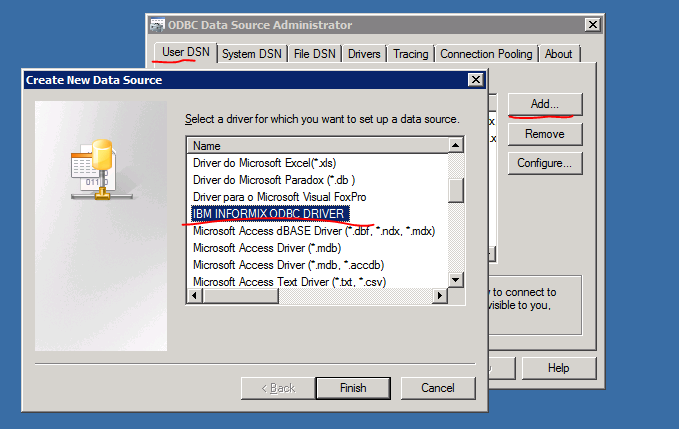Open the About tab
The width and height of the screenshot is (679, 429).
(559, 54)
